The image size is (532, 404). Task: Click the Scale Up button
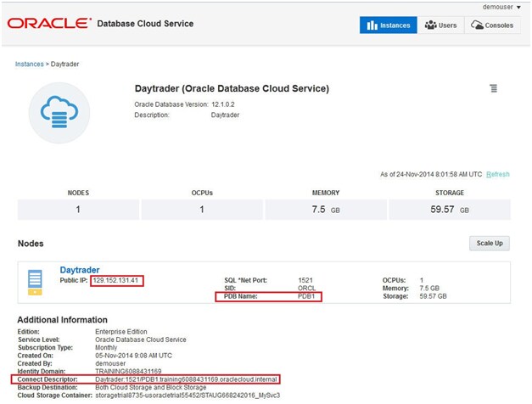coord(490,244)
